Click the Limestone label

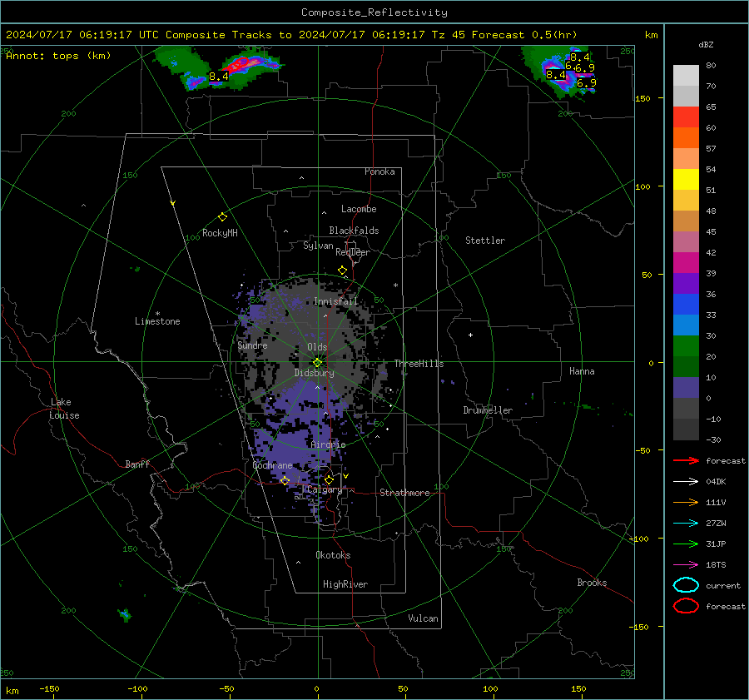click(x=157, y=321)
